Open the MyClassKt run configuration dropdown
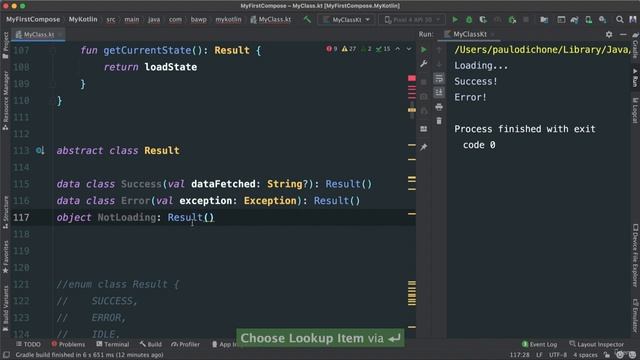This screenshot has height=360, width=640. point(346,19)
